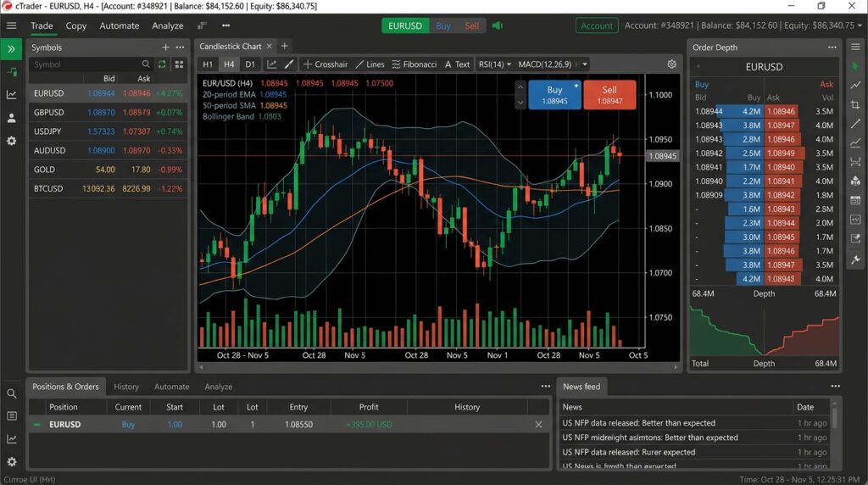Open Positions panel three-dot menu
This screenshot has height=485, width=868.
[x=545, y=387]
